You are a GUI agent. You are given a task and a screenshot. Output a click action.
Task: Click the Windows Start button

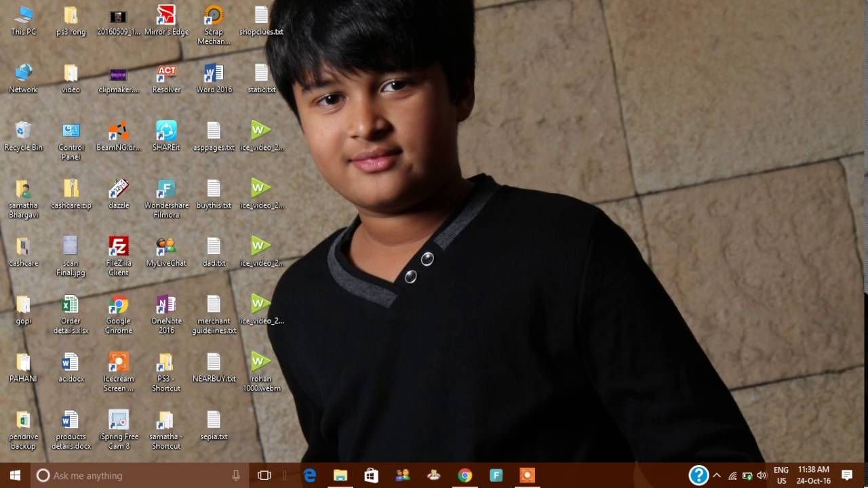click(x=15, y=475)
